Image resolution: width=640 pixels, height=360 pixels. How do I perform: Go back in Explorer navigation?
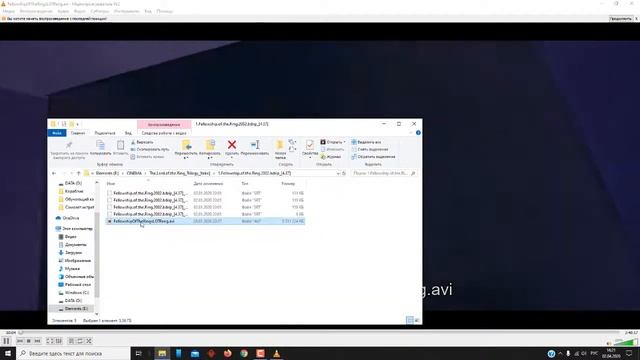[54, 173]
